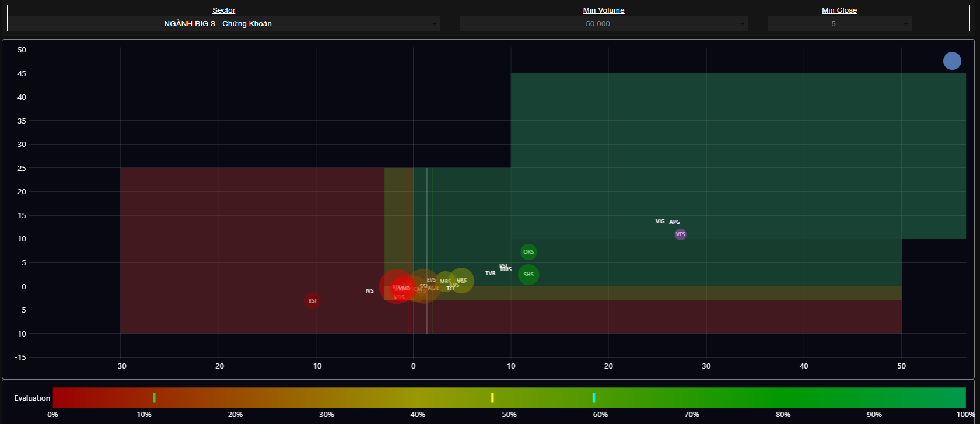
Task: Click the Min Volume dropdown arrow caret
Action: [x=742, y=24]
